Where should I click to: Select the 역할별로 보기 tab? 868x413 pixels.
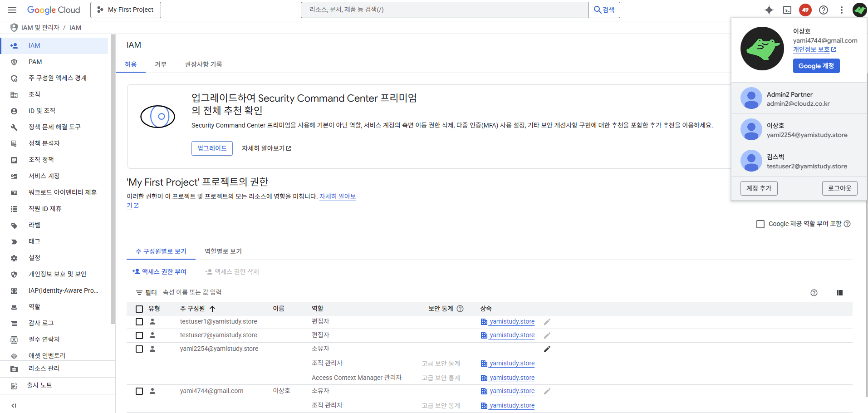click(223, 251)
